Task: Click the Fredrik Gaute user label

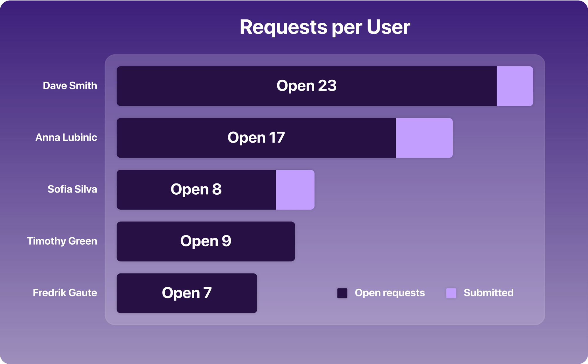Action: [x=65, y=293]
